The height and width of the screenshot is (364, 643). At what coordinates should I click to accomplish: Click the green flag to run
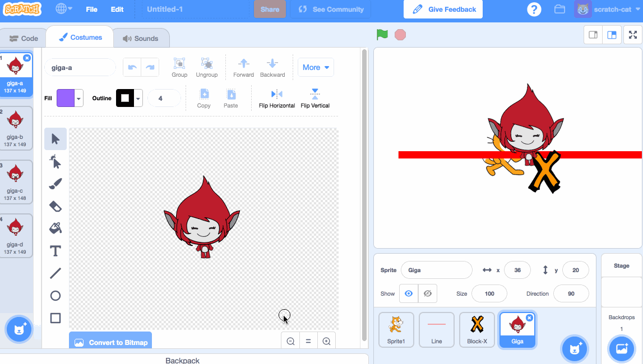382,35
